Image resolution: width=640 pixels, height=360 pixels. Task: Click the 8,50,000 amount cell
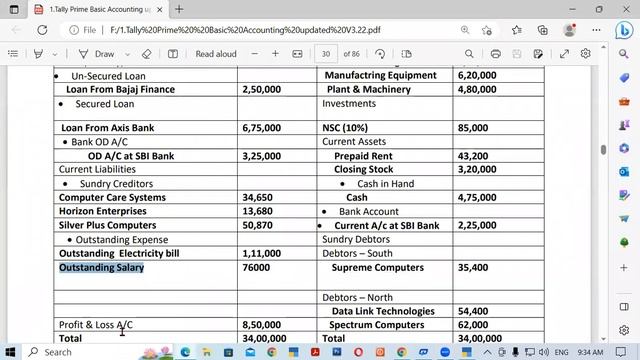point(262,325)
